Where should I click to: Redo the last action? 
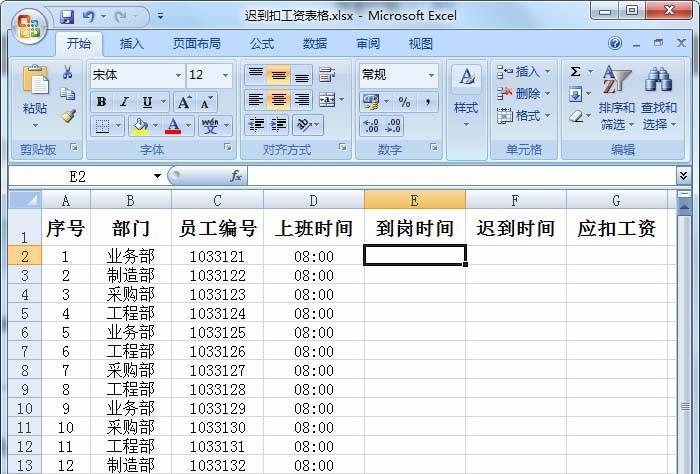121,17
